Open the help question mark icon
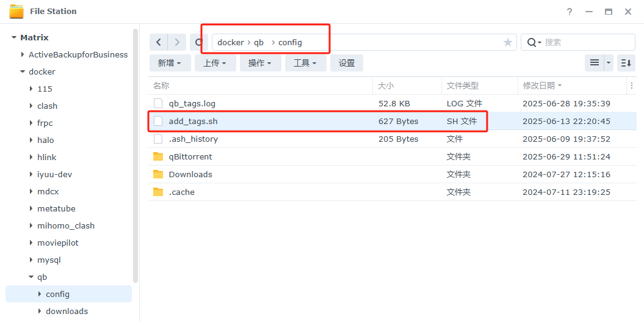Image resolution: width=644 pixels, height=322 pixels. [569, 12]
